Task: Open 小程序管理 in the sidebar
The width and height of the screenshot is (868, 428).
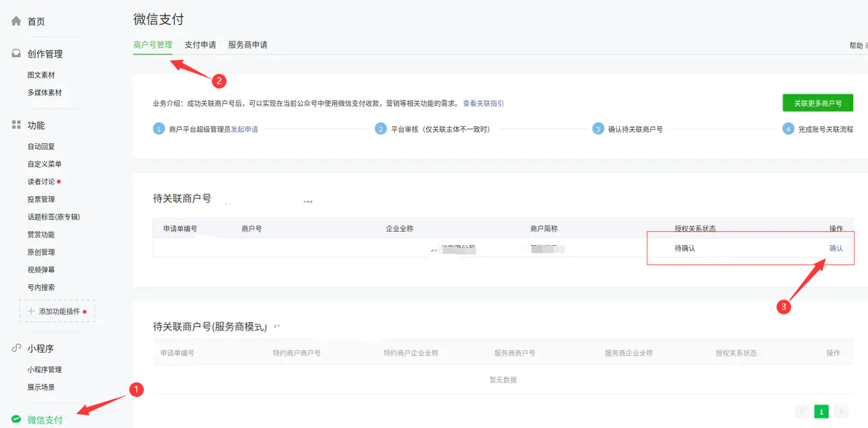Action: click(44, 370)
